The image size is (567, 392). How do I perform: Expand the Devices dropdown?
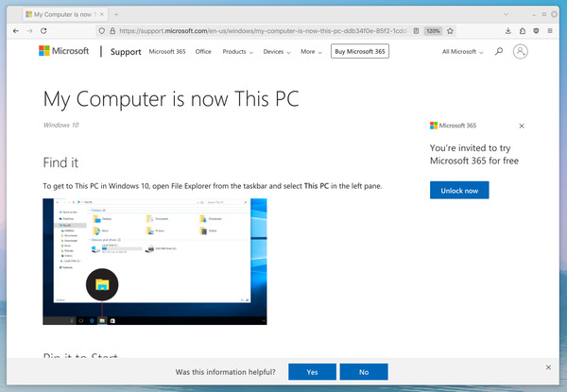(x=277, y=52)
